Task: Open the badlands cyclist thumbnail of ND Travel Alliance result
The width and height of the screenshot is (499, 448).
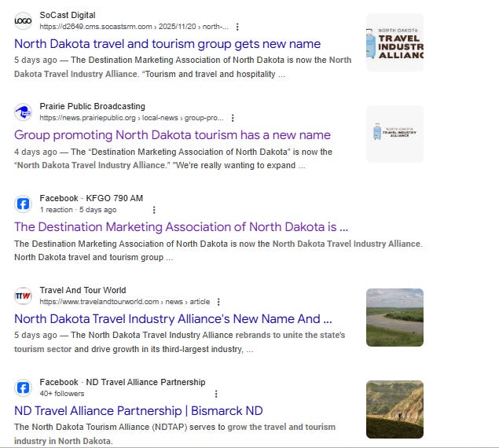Action: click(x=394, y=409)
